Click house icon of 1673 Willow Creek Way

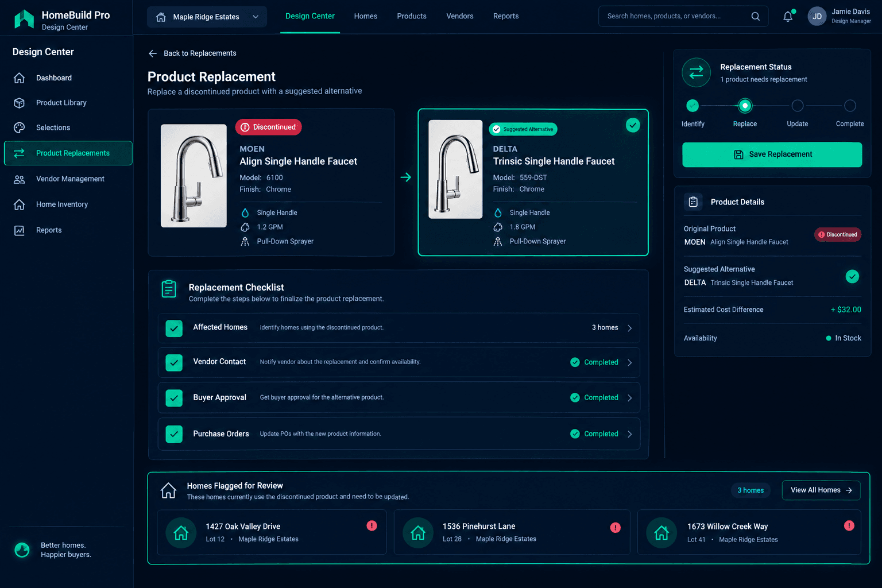[661, 533]
